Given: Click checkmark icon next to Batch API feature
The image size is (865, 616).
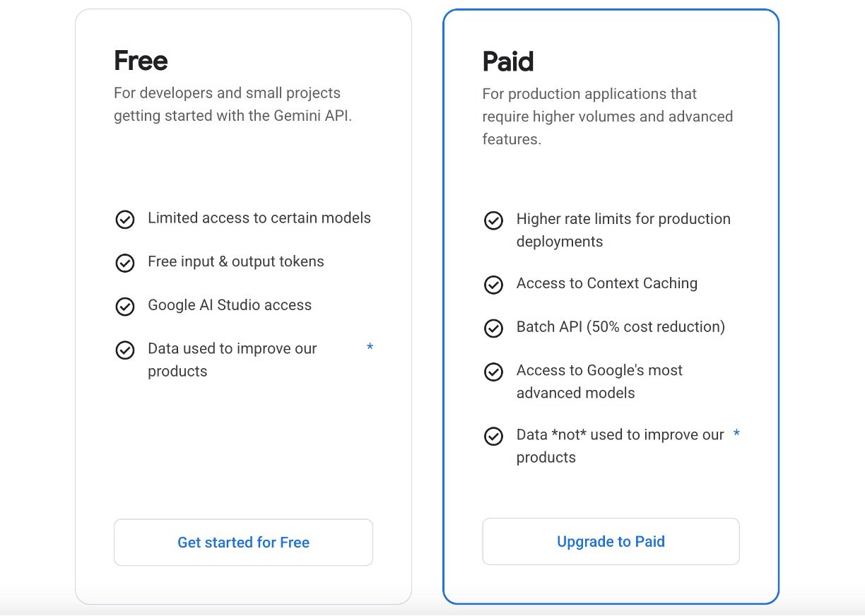Looking at the screenshot, I should click(x=493, y=328).
